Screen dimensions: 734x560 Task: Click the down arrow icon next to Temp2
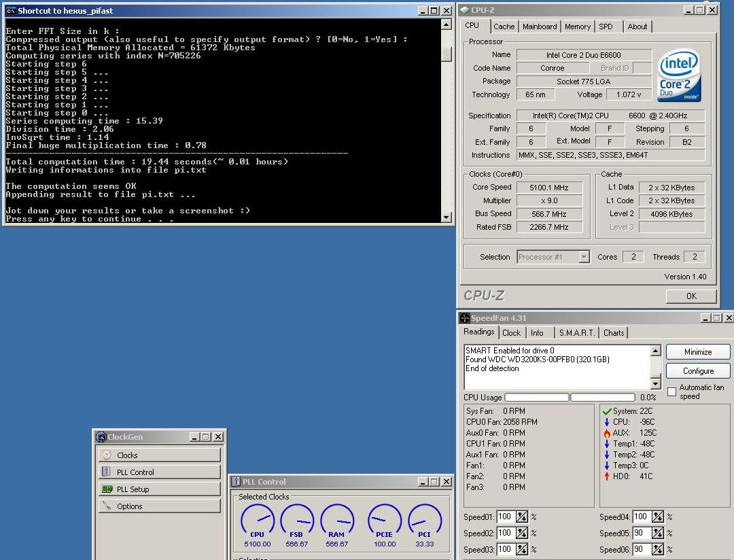(x=607, y=455)
